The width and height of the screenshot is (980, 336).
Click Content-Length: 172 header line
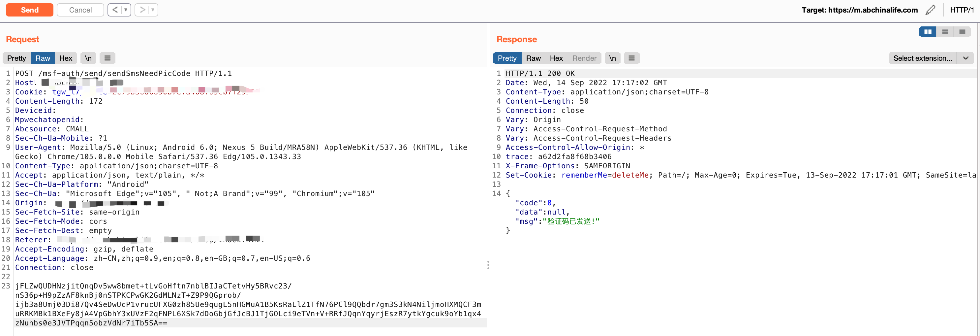(59, 101)
